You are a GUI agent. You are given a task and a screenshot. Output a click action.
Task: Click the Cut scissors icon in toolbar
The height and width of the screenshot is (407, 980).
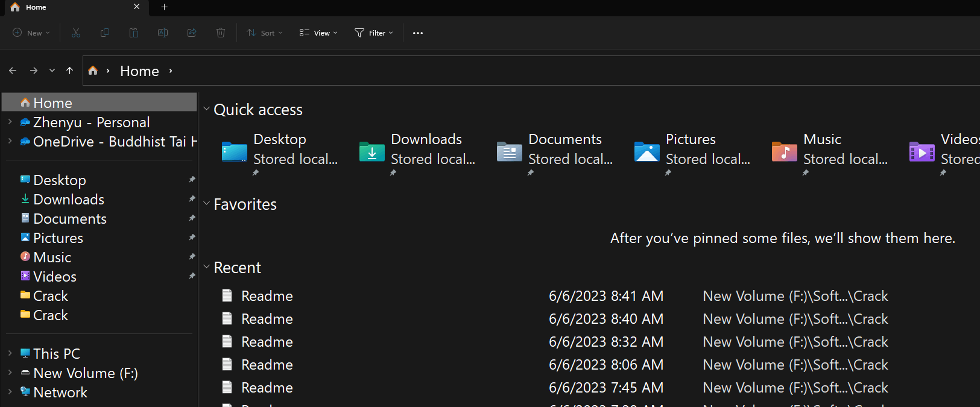(x=76, y=33)
